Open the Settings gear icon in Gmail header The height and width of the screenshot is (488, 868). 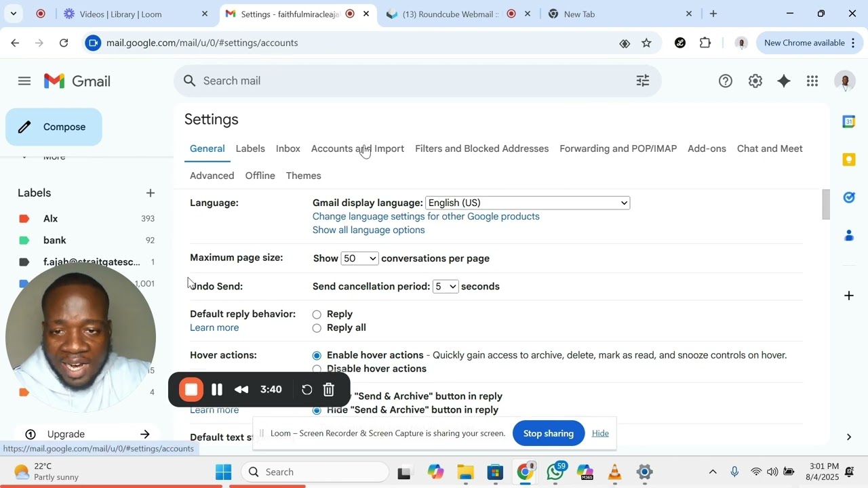tap(755, 81)
